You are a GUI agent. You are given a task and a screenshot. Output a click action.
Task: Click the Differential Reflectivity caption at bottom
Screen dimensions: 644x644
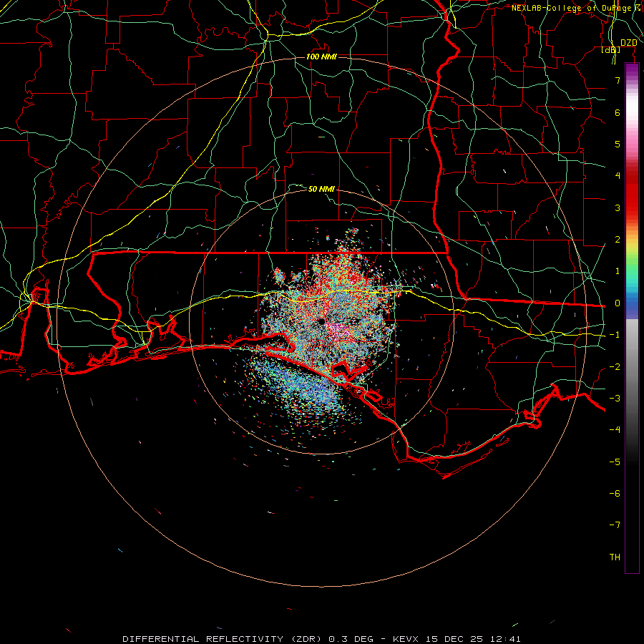coord(321,639)
